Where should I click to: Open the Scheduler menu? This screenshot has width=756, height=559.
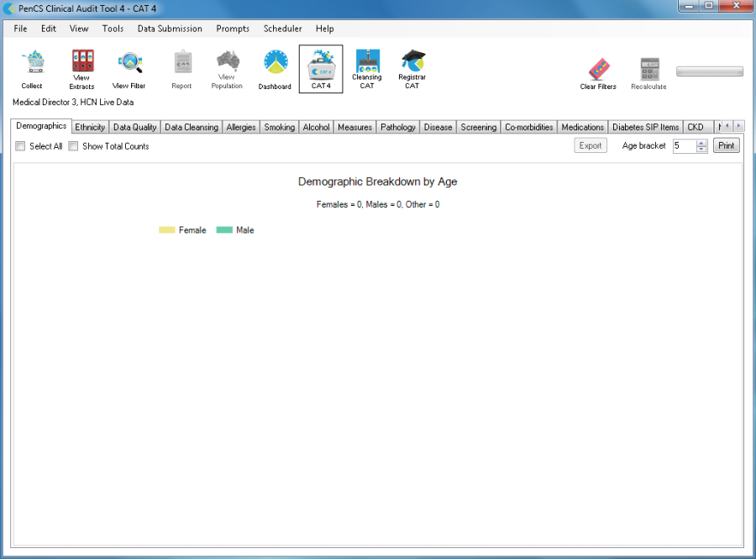(x=282, y=29)
